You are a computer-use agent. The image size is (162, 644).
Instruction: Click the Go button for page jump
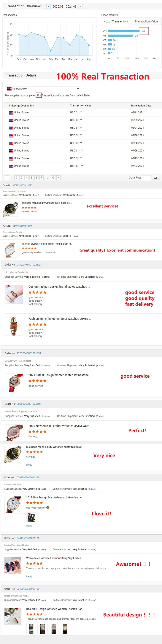(156, 178)
